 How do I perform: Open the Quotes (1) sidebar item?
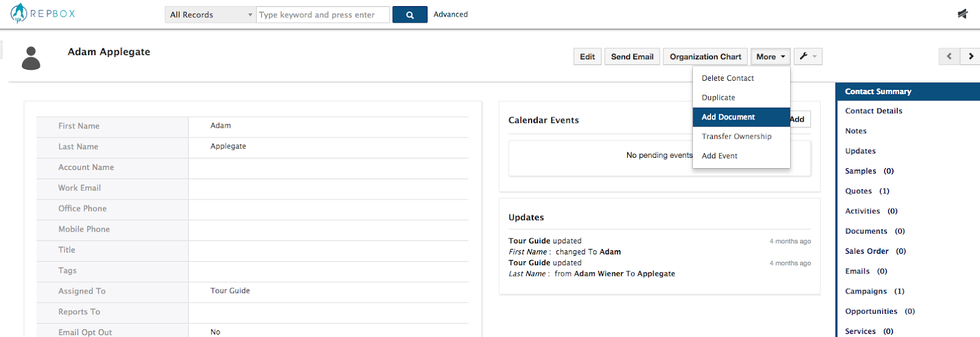tap(867, 191)
